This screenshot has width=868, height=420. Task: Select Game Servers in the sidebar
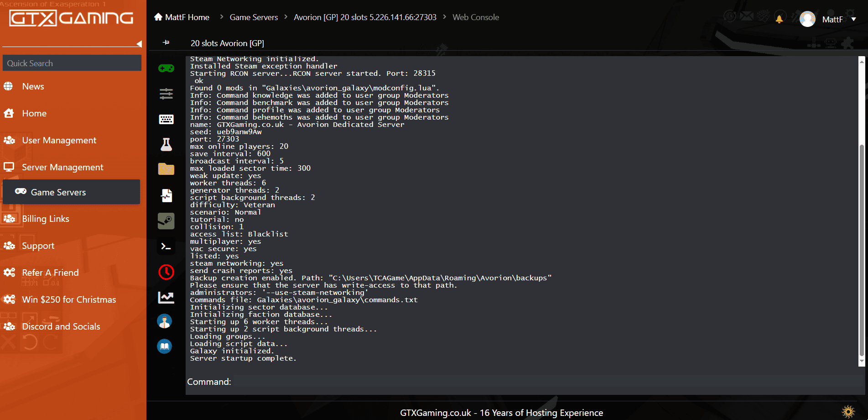pos(58,192)
